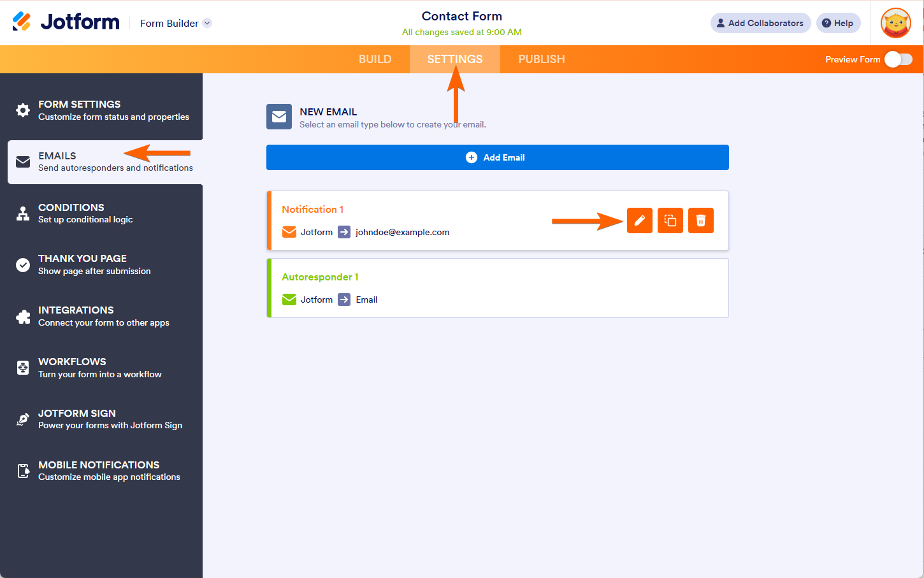
Task: Open the Thank You Page settings
Action: pos(101,264)
